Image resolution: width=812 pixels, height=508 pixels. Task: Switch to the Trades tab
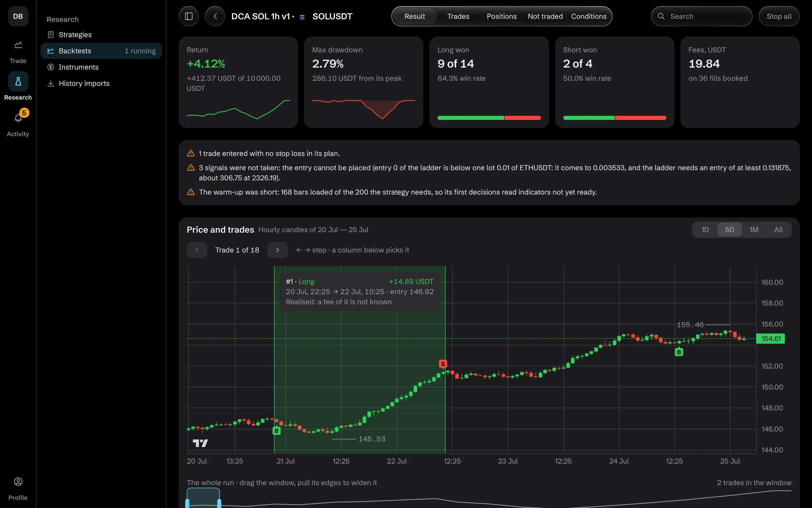[458, 16]
